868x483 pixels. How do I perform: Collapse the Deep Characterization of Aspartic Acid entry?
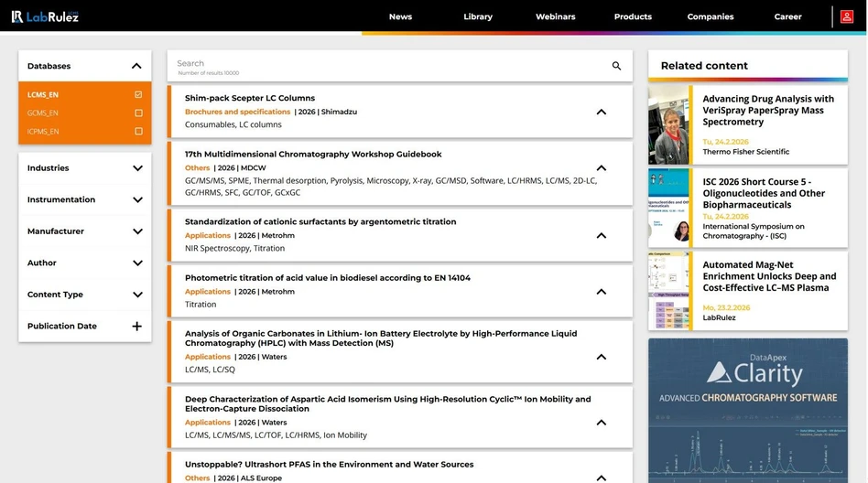coord(602,423)
